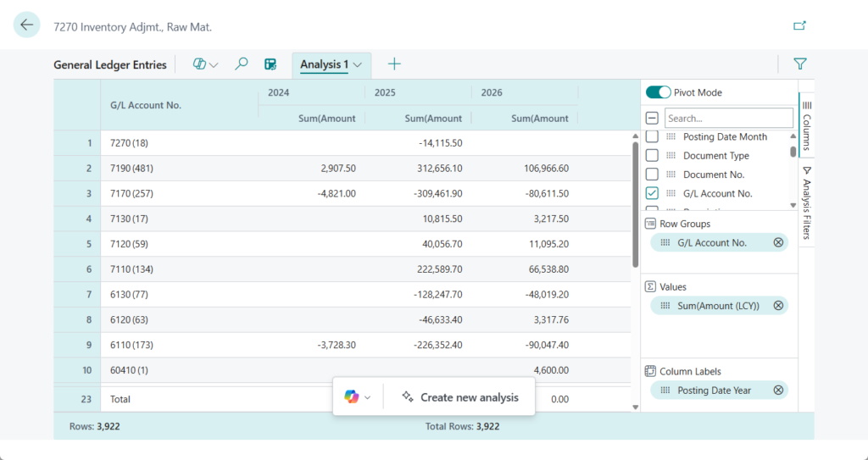Click the columns Search input field
Viewport: 868px width, 460px height.
pyautogui.click(x=728, y=119)
